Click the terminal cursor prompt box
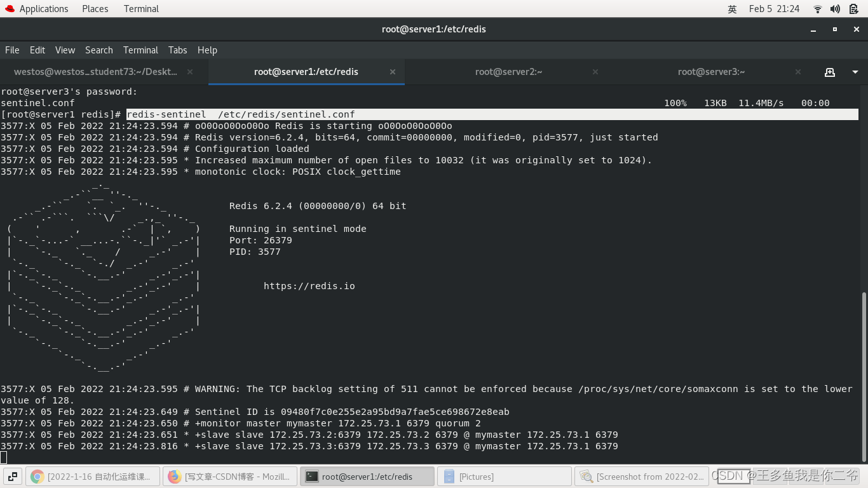Image resolution: width=868 pixels, height=488 pixels. pyautogui.click(x=3, y=457)
